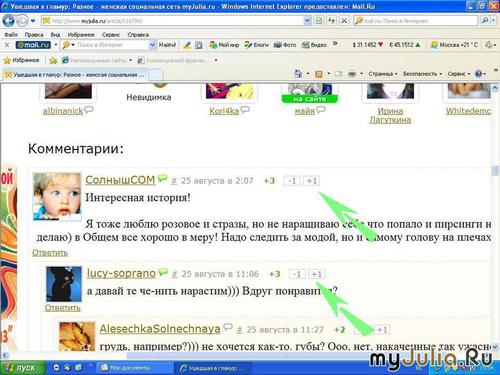
Task: Open the Мой мир toolbar icon
Action: (224, 45)
